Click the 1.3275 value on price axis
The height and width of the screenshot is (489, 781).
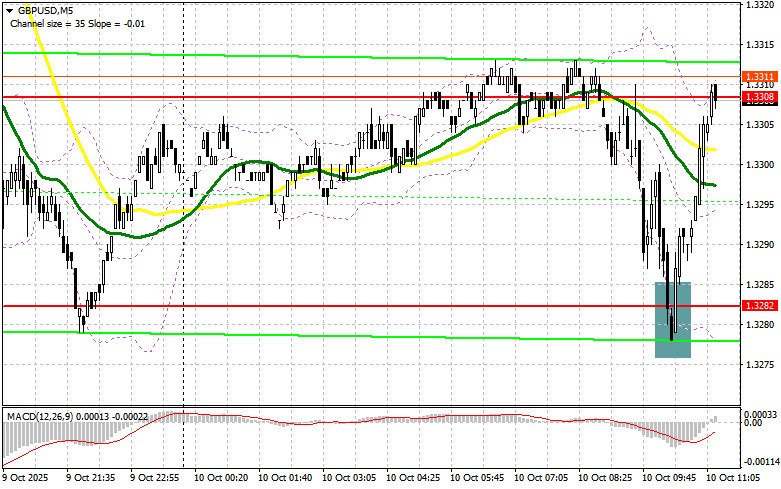click(x=757, y=364)
